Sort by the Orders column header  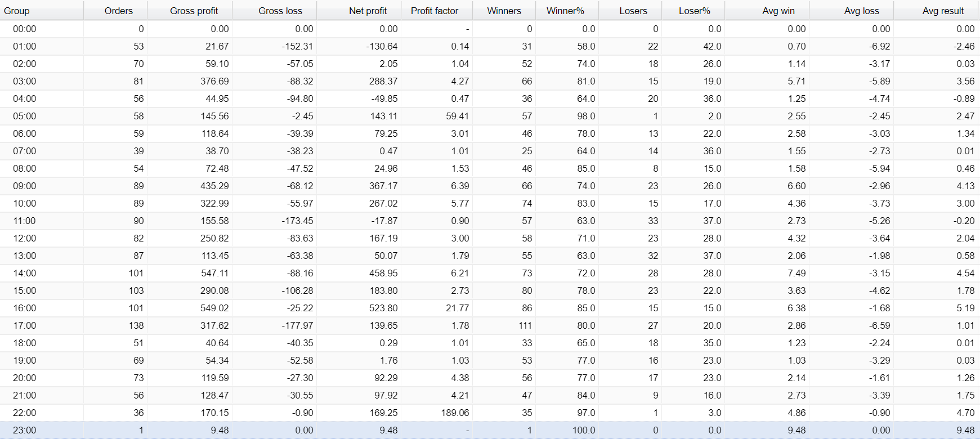115,11
